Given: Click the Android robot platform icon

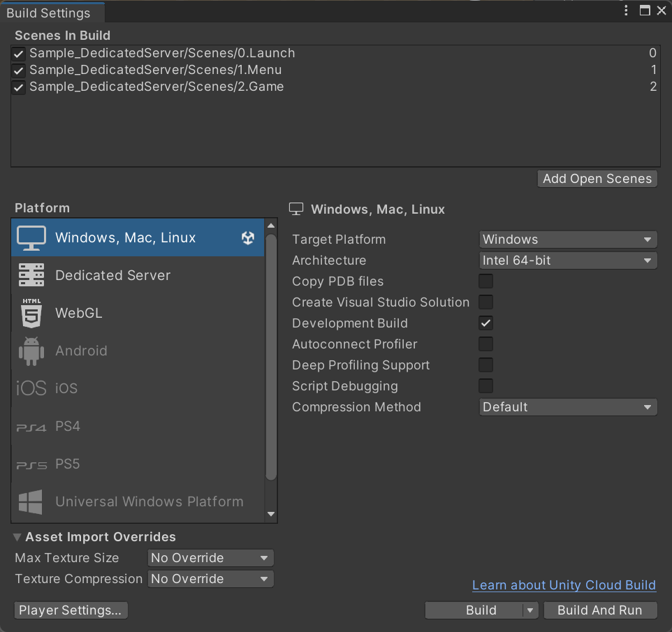Looking at the screenshot, I should tap(31, 351).
